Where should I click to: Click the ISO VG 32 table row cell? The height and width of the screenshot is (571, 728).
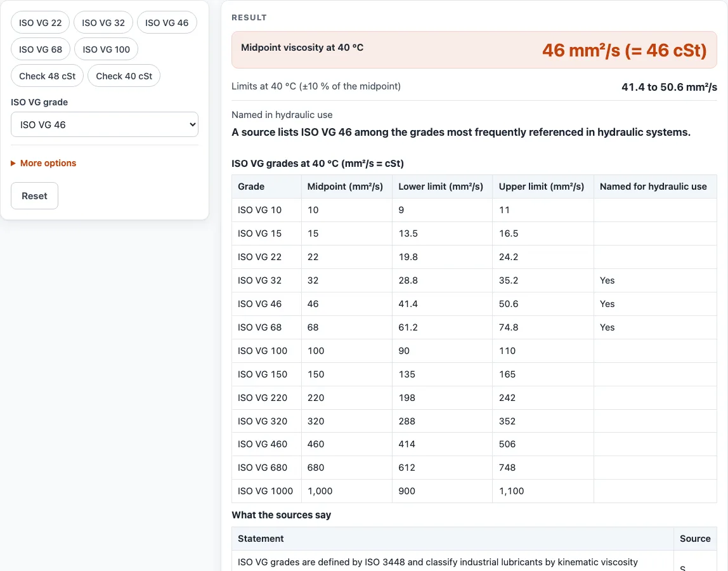(266, 280)
